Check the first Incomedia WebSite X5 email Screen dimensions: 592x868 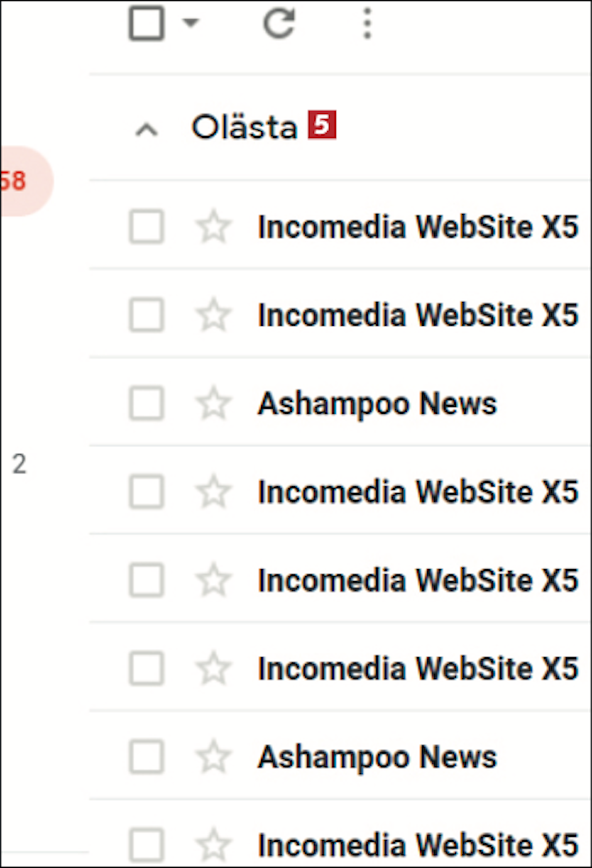point(146,227)
